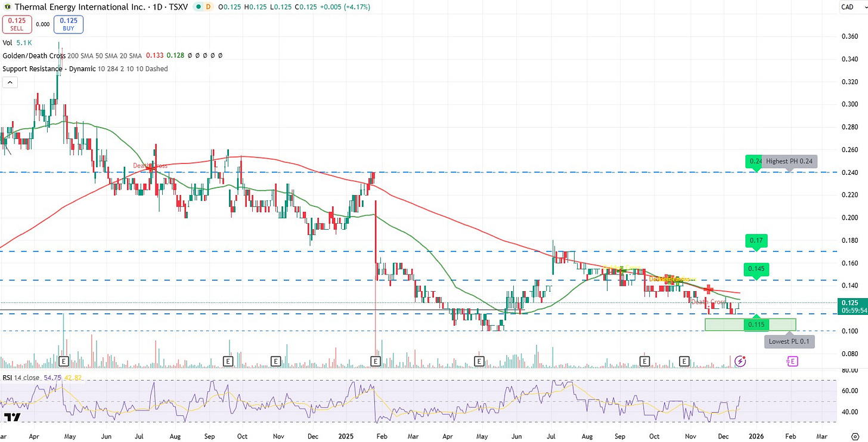Click the green 0.17 level price tag

756,241
